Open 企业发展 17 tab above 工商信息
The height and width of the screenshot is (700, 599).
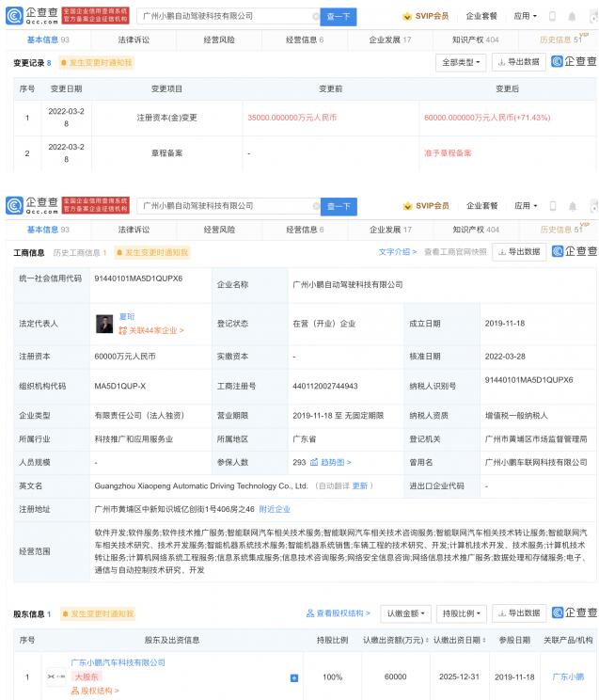(390, 230)
